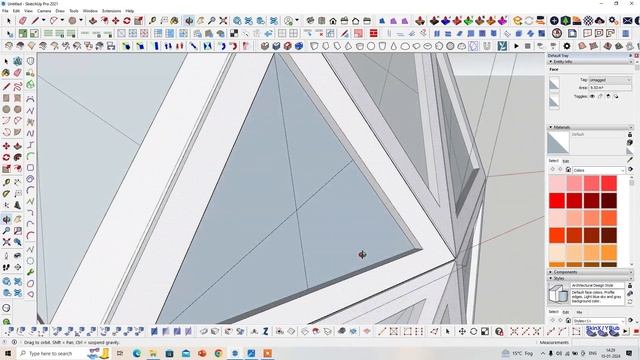Pick the bright red swatch in first row
This screenshot has height=360, width=640.
(608, 183)
